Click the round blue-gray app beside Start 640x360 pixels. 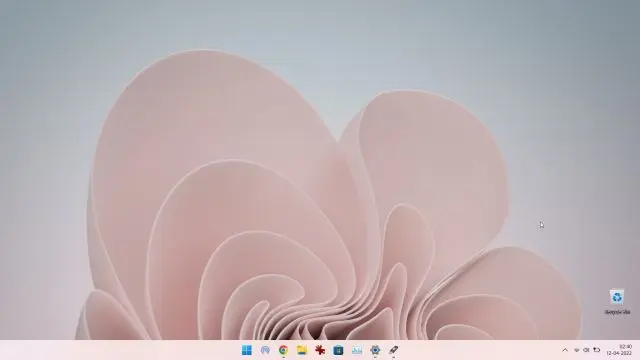click(265, 350)
